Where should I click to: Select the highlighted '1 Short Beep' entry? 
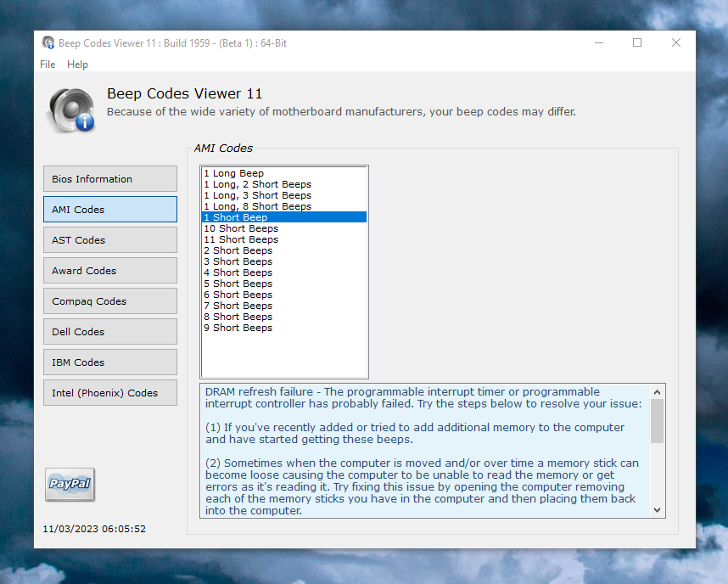tap(284, 217)
